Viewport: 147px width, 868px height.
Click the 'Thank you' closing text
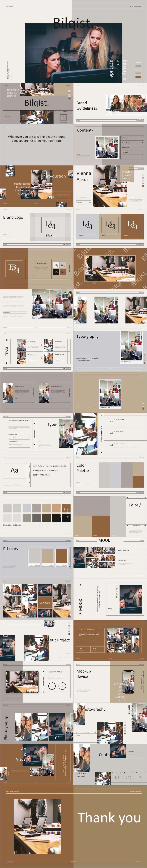(109, 818)
